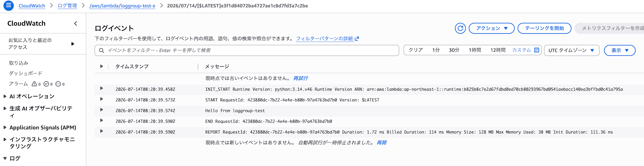Viewport: 644px width, 166px height.
Task: Open the 表示 dropdown button
Action: coord(620,51)
